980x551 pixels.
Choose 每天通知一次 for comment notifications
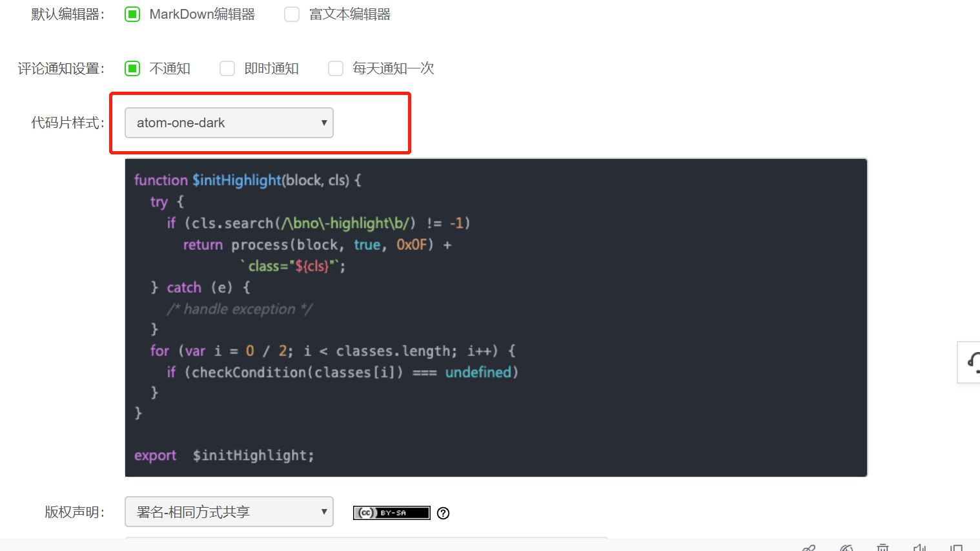click(336, 68)
